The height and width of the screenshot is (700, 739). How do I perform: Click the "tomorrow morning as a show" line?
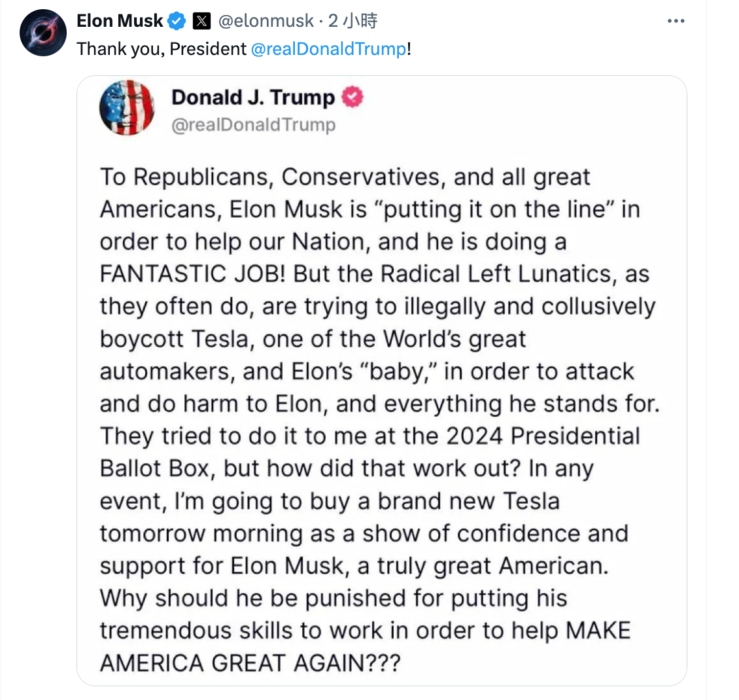tap(364, 533)
